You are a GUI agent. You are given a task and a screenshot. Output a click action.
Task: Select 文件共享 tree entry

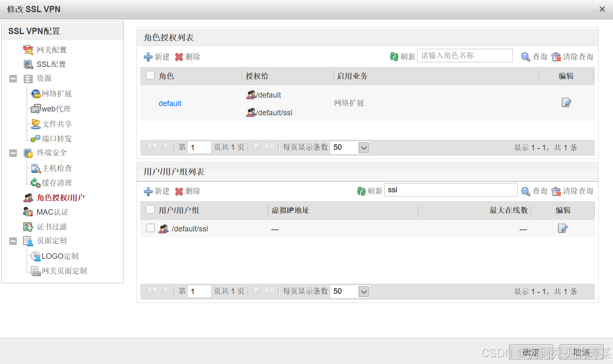point(57,124)
